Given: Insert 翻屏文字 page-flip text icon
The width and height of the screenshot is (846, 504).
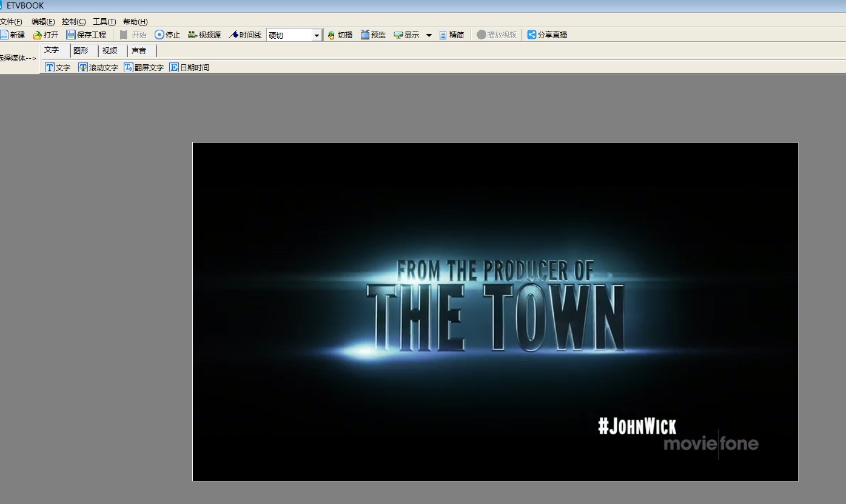Looking at the screenshot, I should 129,67.
